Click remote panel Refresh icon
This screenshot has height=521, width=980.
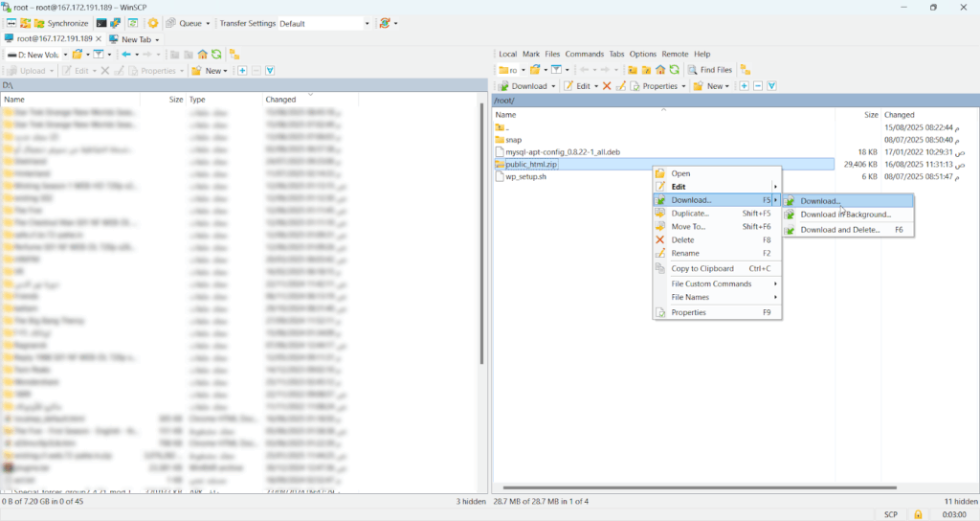point(675,70)
